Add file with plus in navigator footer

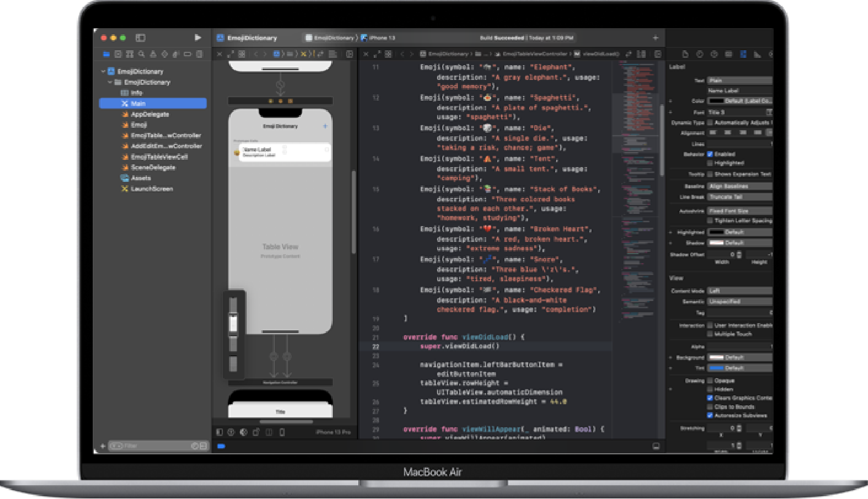[103, 446]
